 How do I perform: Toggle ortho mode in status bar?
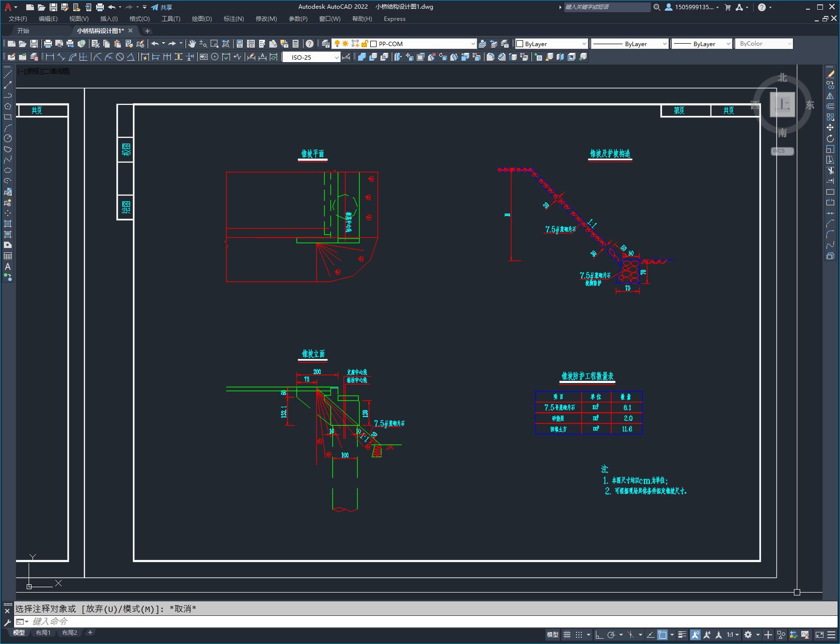coord(599,634)
